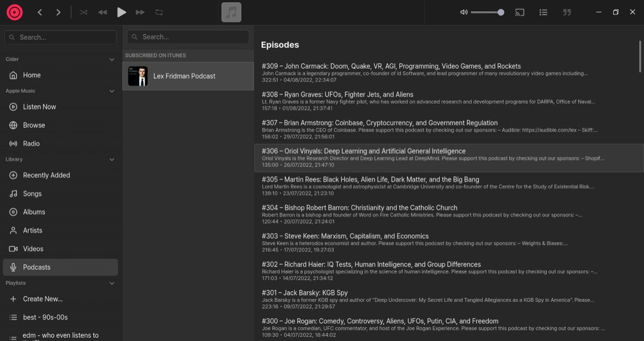
Task: Go back with the left arrow
Action: coord(40,12)
